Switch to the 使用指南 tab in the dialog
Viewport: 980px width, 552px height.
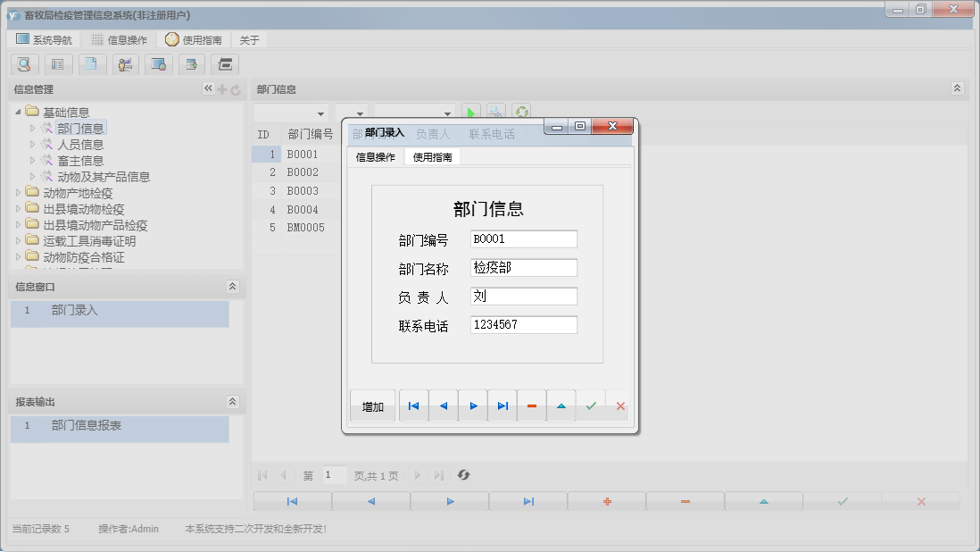click(433, 156)
